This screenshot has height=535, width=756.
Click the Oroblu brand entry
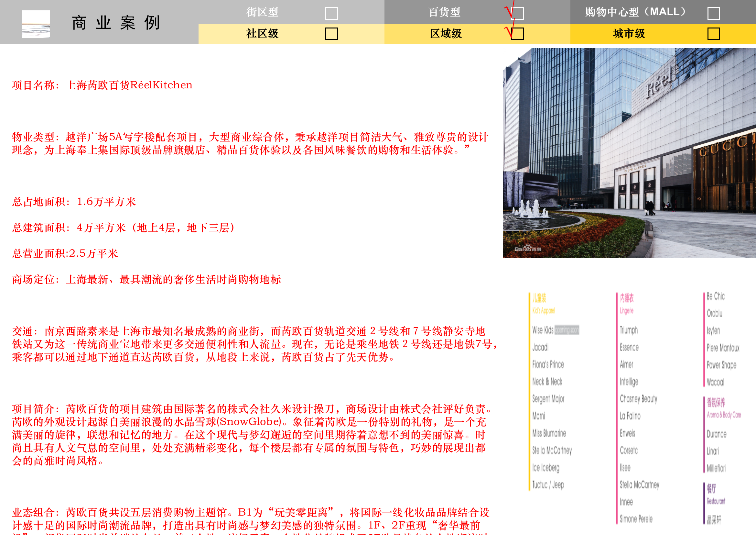click(715, 313)
